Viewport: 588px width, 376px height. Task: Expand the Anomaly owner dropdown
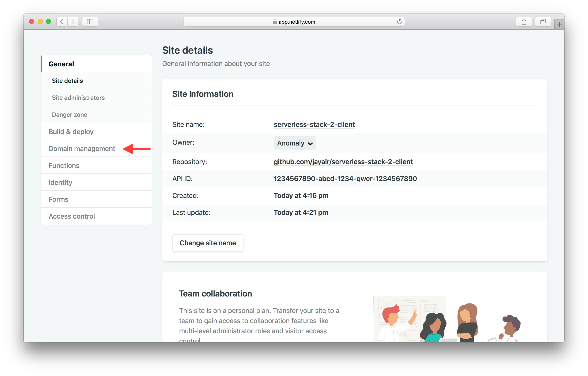click(x=295, y=143)
